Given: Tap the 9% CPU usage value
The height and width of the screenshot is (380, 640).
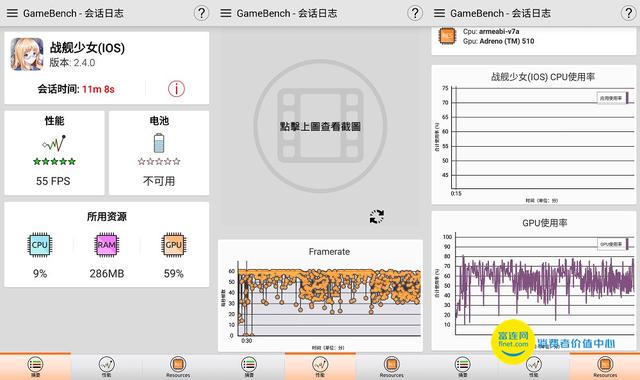Looking at the screenshot, I should 40,273.
